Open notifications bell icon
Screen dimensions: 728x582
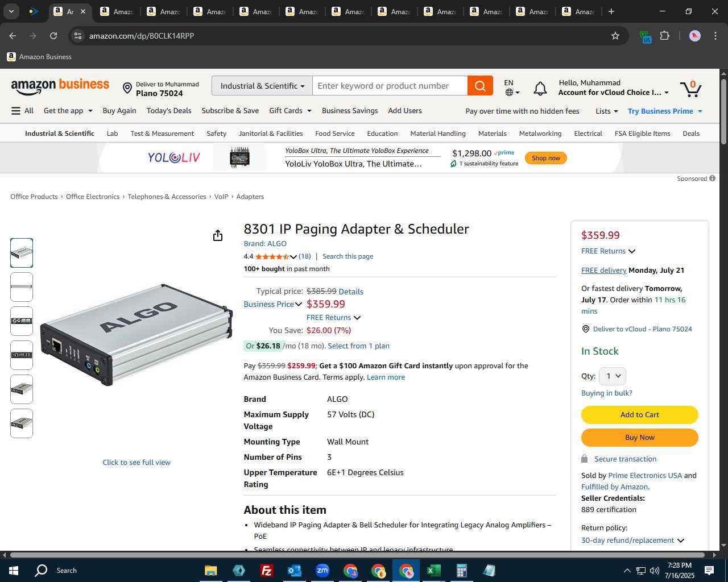(x=540, y=89)
